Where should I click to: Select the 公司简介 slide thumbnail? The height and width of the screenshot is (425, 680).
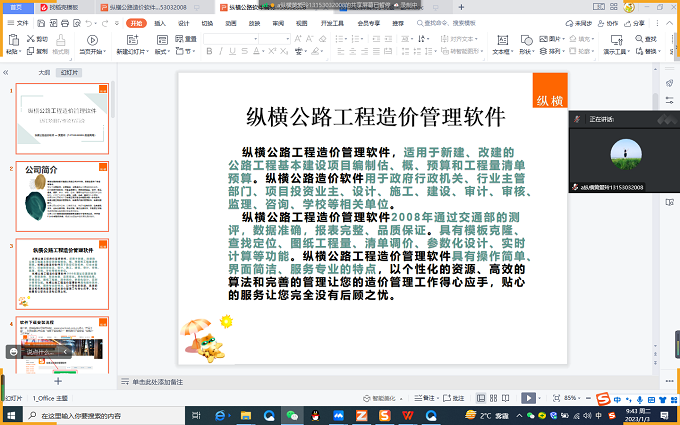[x=62, y=192]
